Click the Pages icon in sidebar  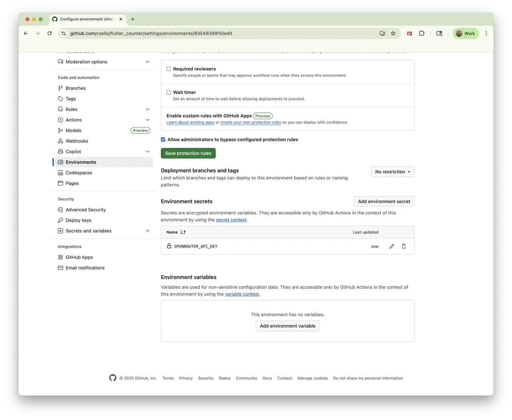(x=60, y=183)
